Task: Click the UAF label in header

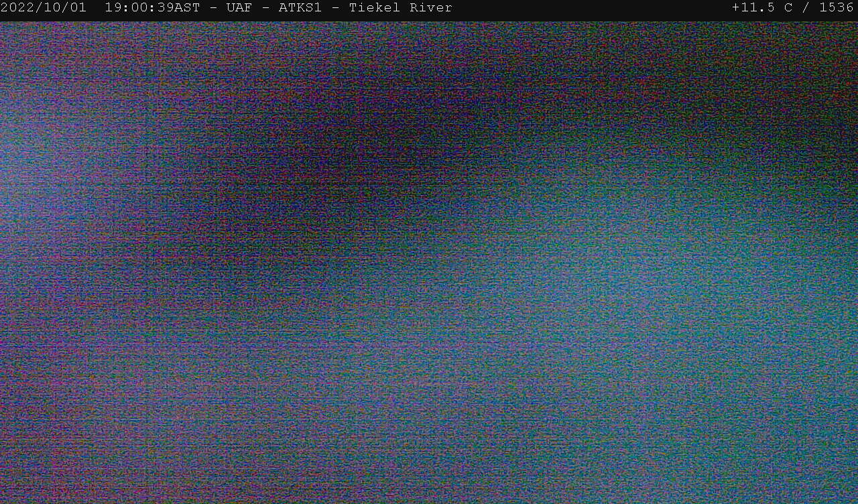Action: 239,8
